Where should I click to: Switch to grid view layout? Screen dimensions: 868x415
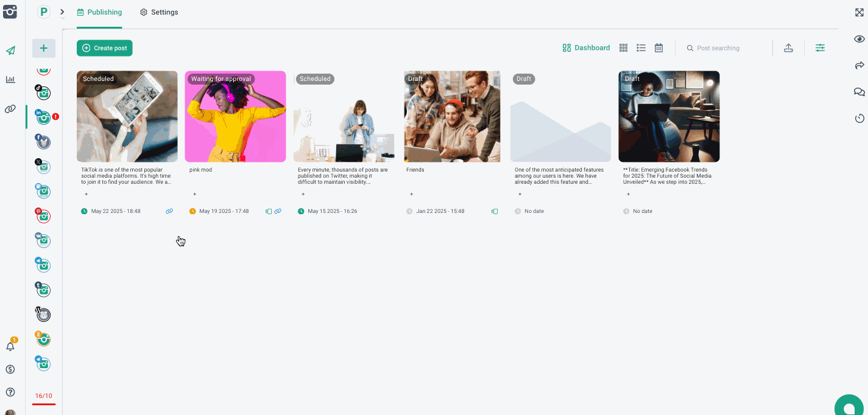(x=623, y=48)
